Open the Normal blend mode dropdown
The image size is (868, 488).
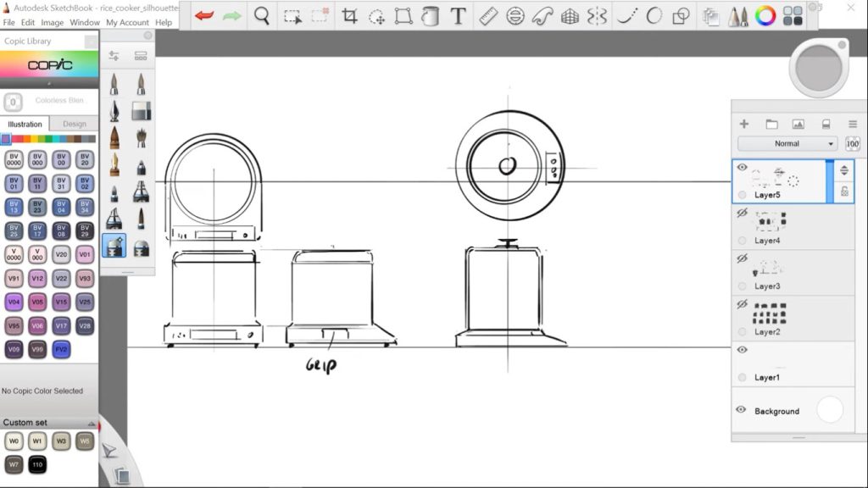click(787, 143)
